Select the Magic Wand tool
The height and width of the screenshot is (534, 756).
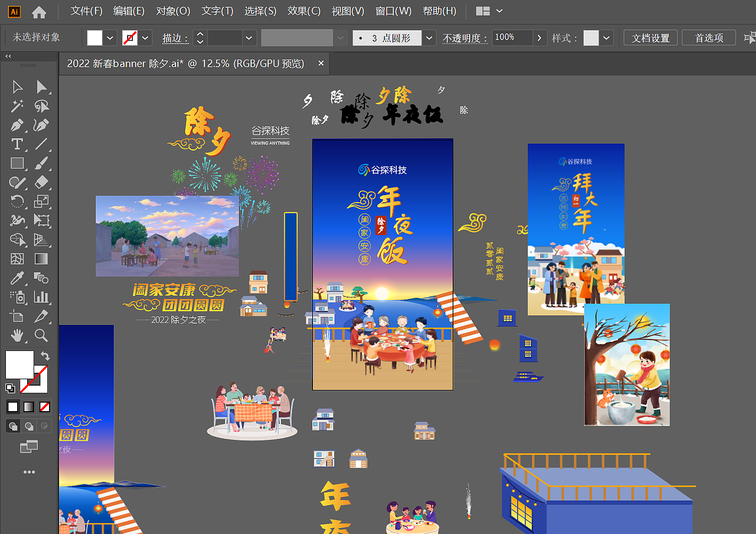(17, 106)
